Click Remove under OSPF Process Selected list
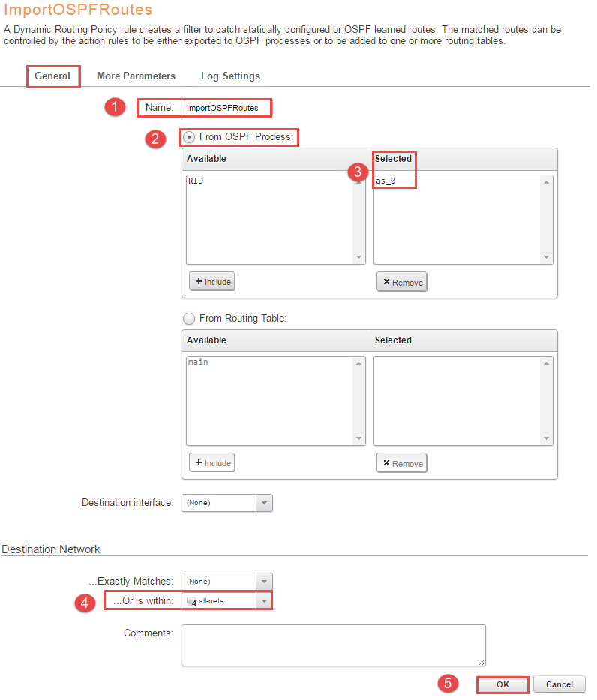 [x=401, y=283]
